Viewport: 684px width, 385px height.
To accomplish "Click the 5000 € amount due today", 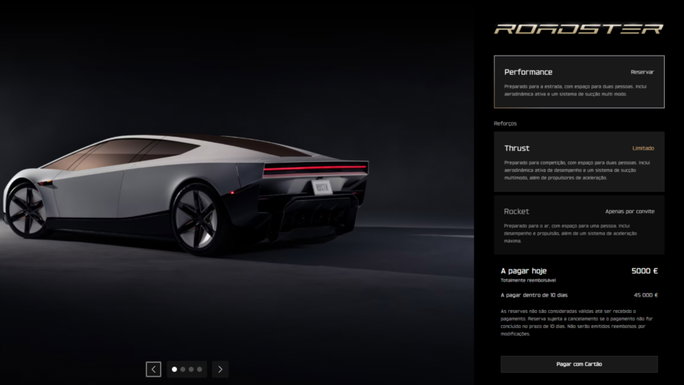I will pos(644,271).
